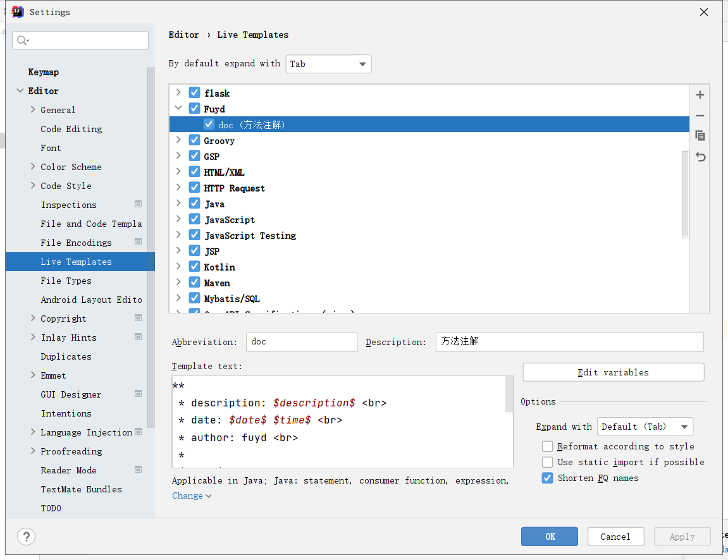Image resolution: width=728 pixels, height=560 pixels.
Task: Click the Editor breadcrumb at top
Action: (184, 35)
